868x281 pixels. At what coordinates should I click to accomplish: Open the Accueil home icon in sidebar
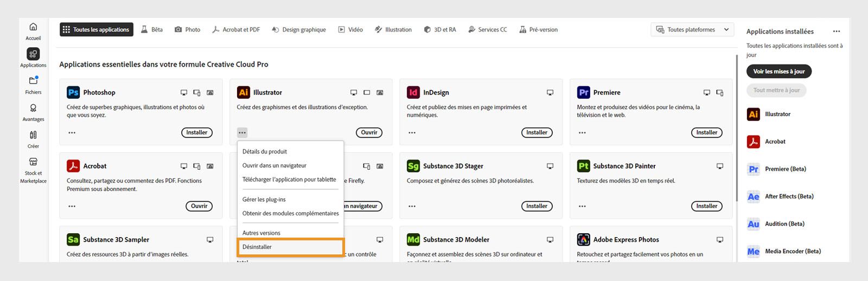[x=33, y=27]
